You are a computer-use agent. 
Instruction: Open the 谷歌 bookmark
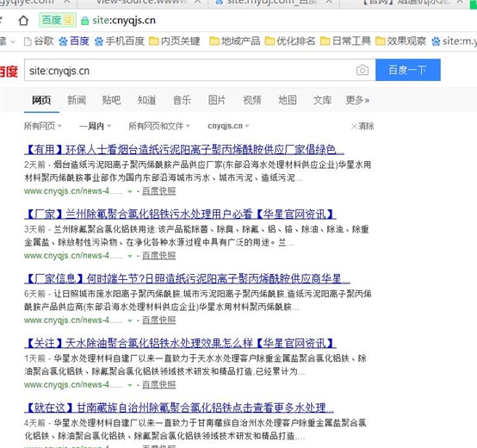(39, 40)
